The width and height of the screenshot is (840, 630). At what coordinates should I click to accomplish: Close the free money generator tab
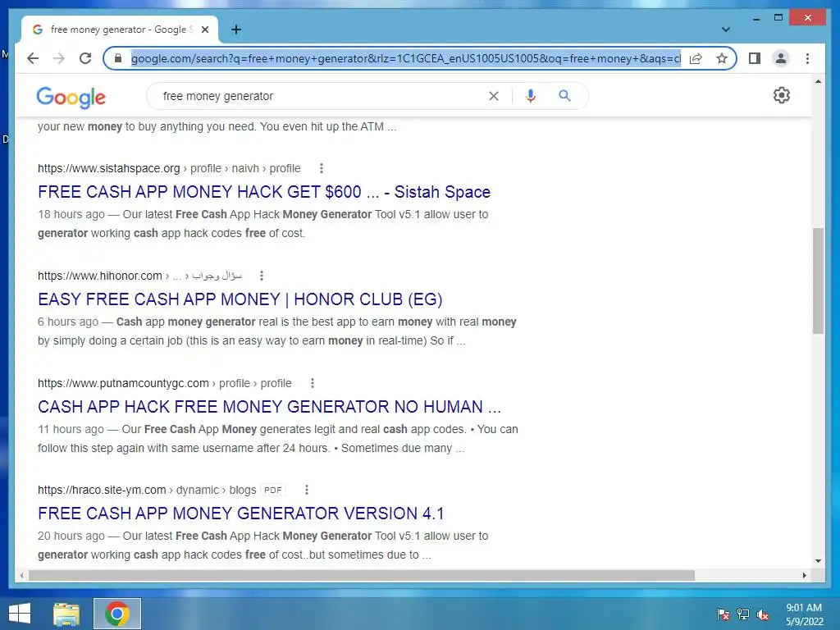point(204,30)
